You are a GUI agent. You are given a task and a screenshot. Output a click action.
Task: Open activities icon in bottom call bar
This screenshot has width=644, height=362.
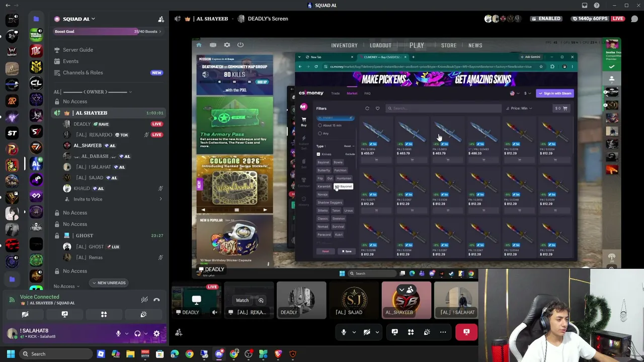(411, 332)
